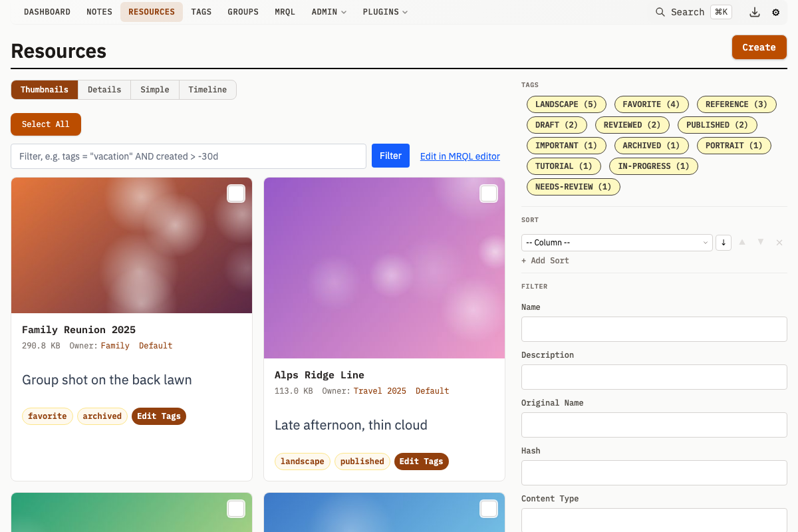
Task: Focus the Name filter field
Action: 654,329
